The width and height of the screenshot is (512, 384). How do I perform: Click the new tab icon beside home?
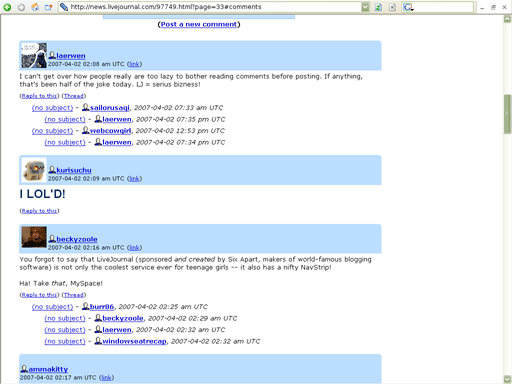(49, 7)
